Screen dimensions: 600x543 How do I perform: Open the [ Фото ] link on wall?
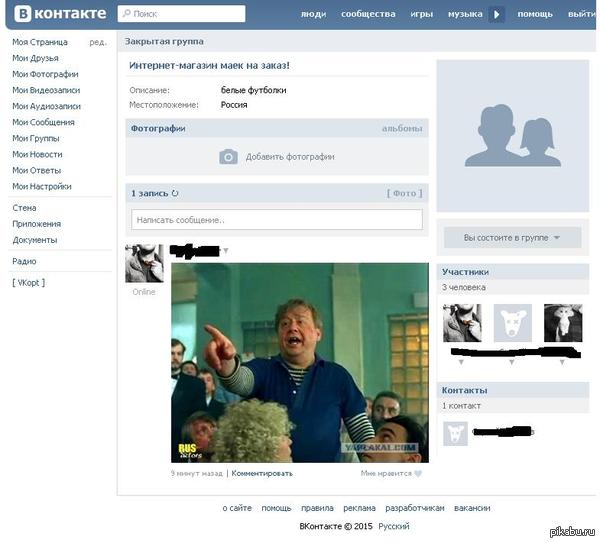click(x=404, y=193)
